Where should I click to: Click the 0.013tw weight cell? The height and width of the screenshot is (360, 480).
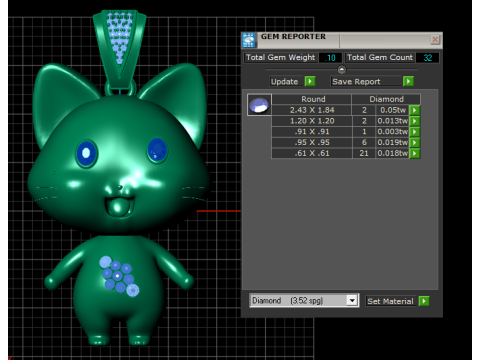[393, 121]
